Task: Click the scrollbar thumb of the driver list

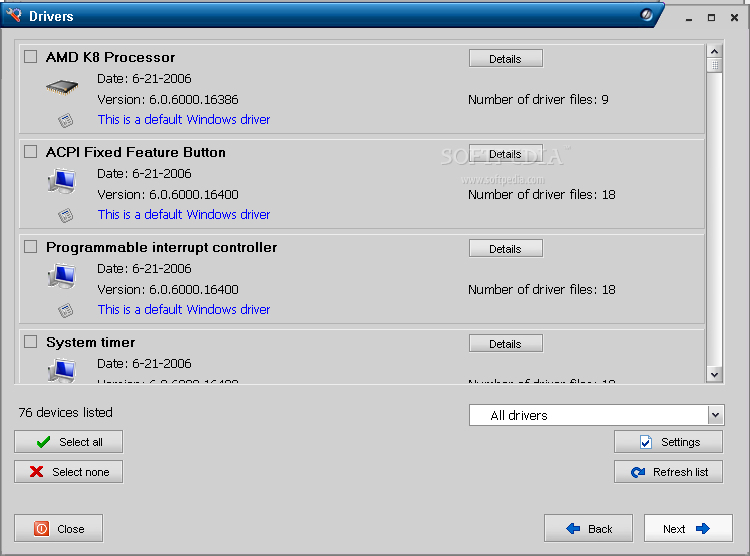Action: click(x=714, y=66)
